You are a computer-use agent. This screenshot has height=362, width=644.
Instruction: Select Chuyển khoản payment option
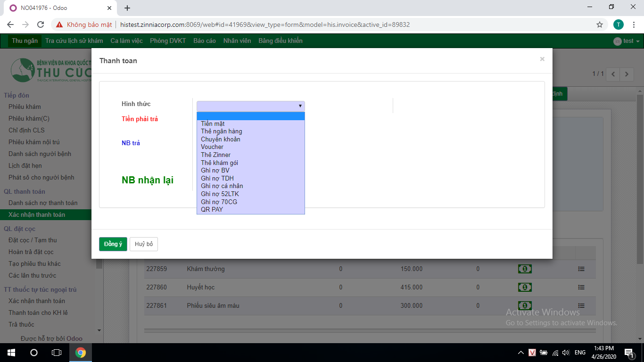tap(220, 139)
